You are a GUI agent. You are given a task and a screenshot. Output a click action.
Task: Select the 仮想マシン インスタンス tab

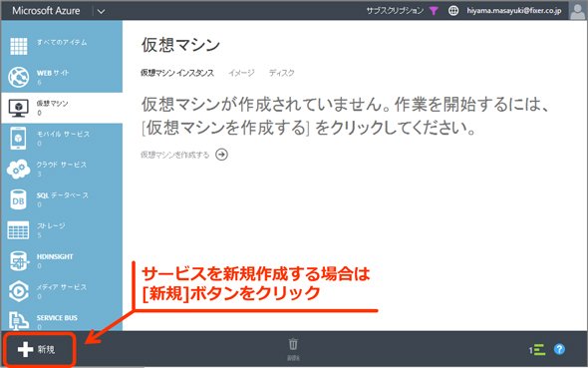(177, 73)
